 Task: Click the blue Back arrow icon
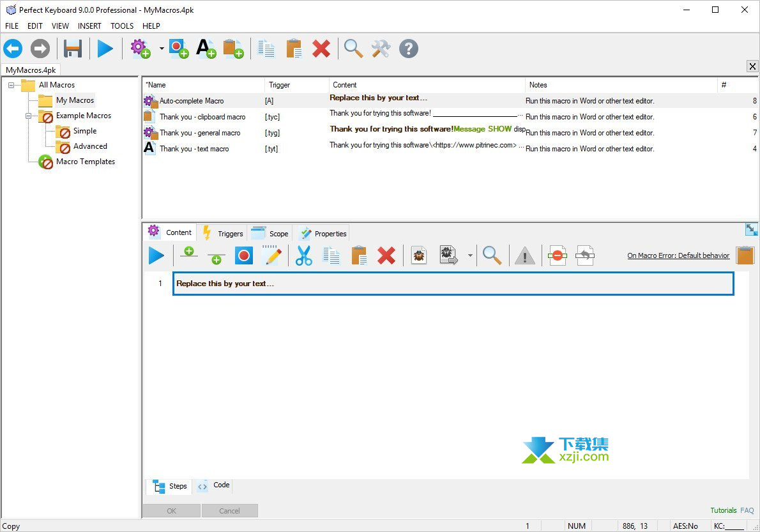tap(13, 49)
